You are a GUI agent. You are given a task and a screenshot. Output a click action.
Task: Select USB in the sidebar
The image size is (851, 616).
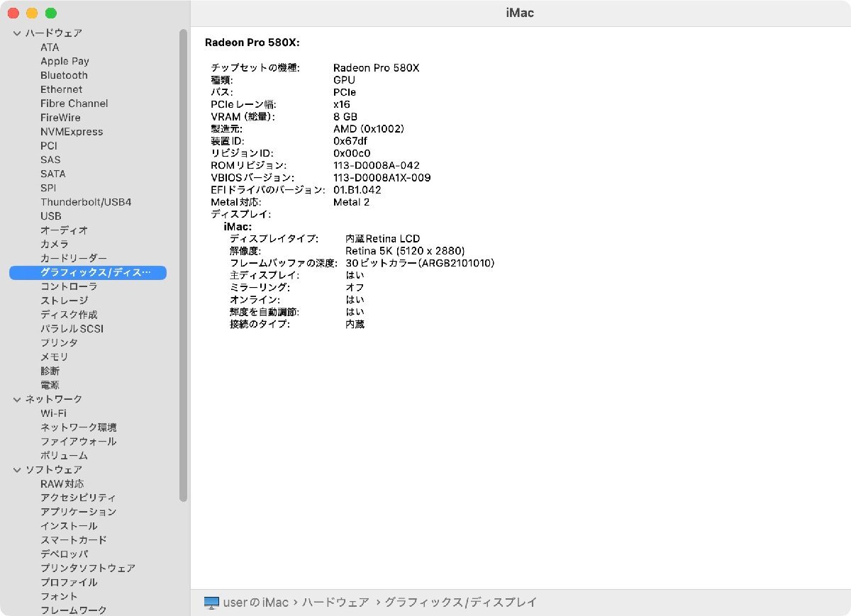coord(50,216)
